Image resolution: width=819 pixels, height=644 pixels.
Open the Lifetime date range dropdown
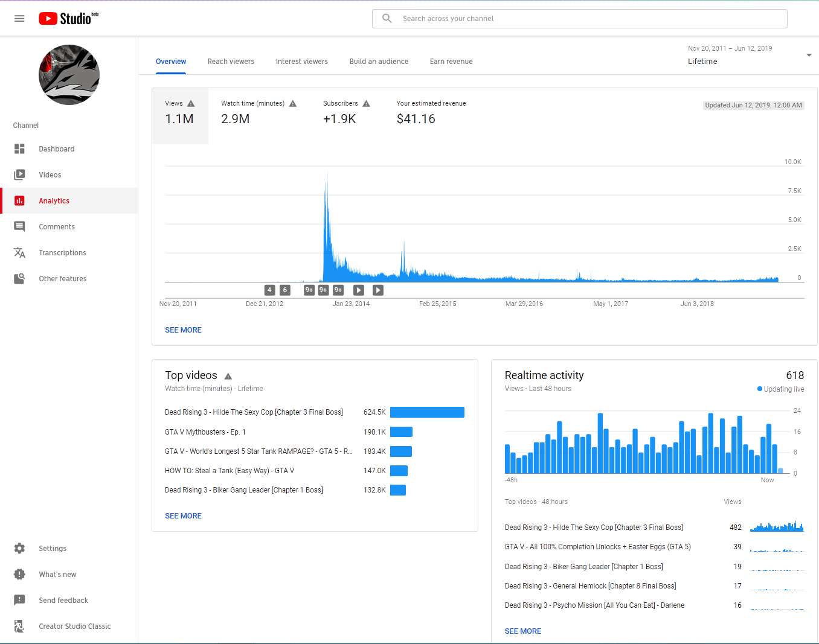click(x=750, y=55)
